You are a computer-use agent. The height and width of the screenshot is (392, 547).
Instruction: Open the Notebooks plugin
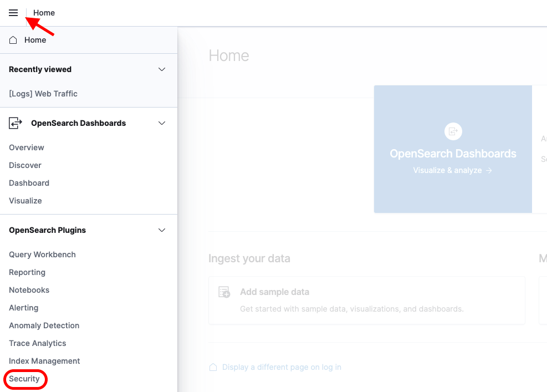(x=29, y=290)
